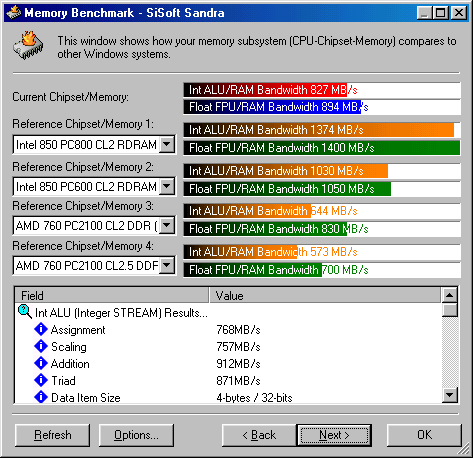Go to the previous page with Back
The height and width of the screenshot is (458, 473).
(x=259, y=435)
